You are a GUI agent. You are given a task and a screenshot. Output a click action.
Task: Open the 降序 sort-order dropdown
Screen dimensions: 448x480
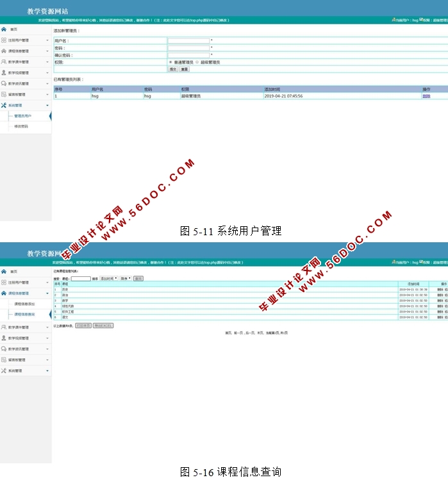126,279
